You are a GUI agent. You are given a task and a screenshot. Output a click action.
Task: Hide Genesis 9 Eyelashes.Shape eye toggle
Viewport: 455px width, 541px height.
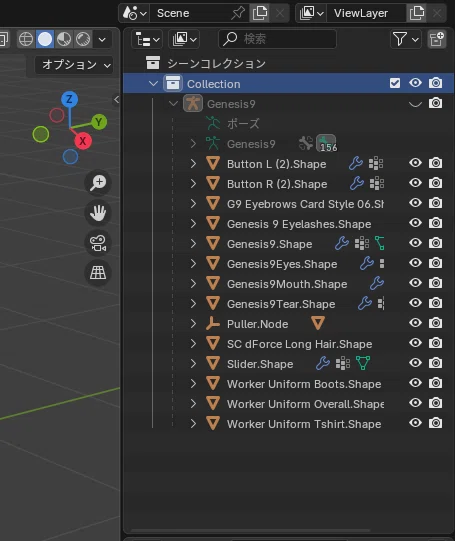point(415,223)
